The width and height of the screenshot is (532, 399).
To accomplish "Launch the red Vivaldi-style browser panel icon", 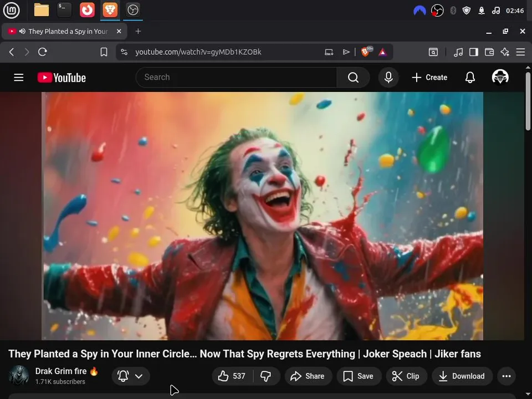I will coord(87,10).
